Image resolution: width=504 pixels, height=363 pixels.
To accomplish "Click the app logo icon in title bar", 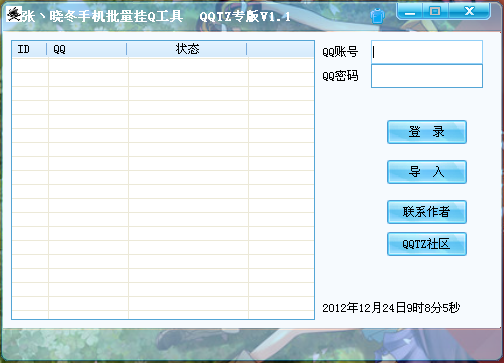I will coord(14,14).
